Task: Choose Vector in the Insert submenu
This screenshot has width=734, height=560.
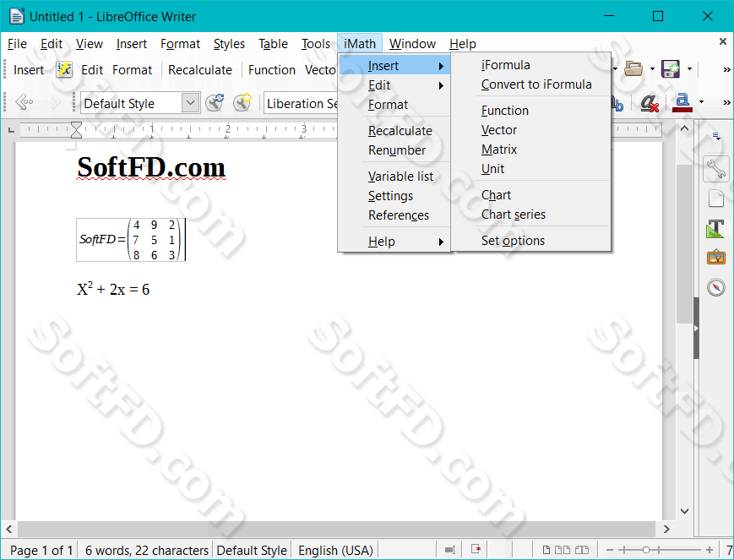Action: pyautogui.click(x=530, y=130)
